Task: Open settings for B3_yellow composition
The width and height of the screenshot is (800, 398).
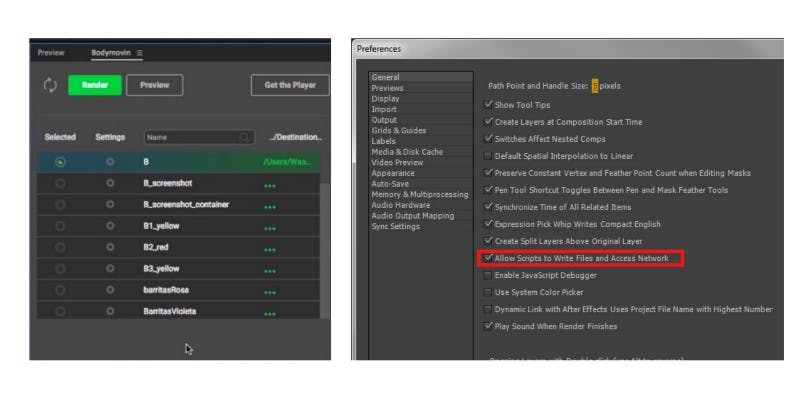Action: pos(110,268)
